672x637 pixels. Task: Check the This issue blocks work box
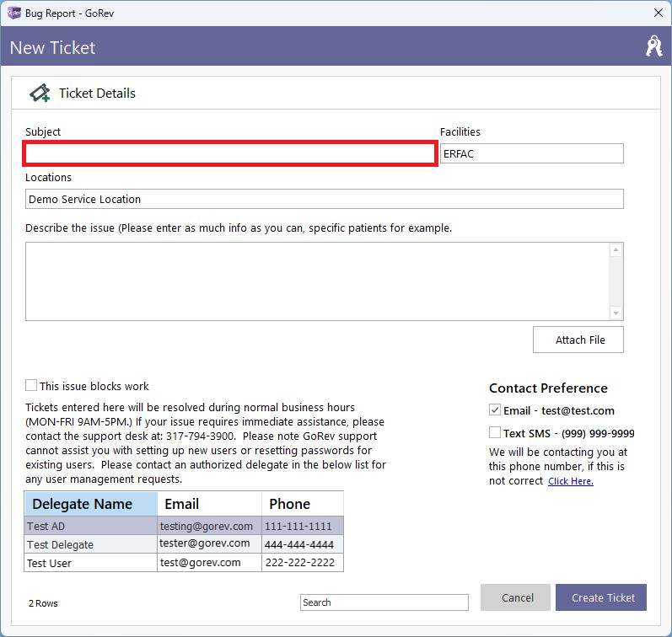pyautogui.click(x=31, y=385)
